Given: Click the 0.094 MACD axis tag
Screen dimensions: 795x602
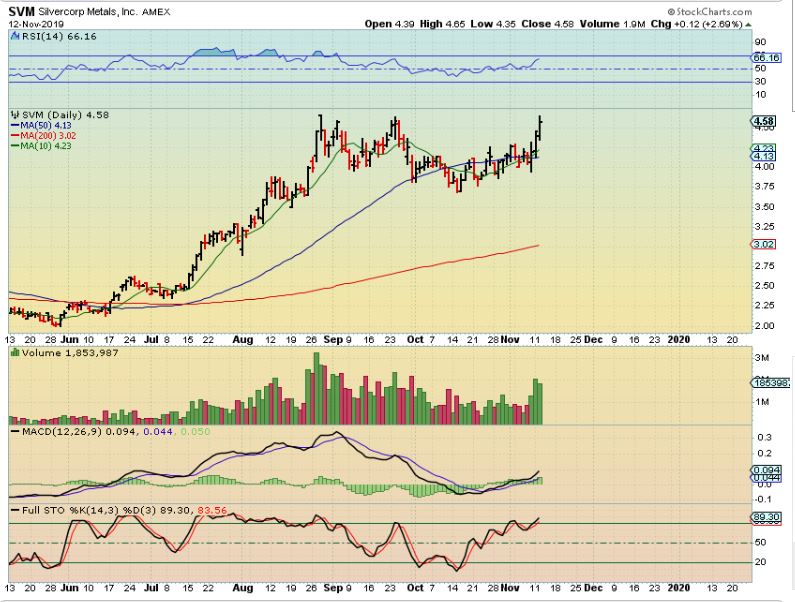Looking at the screenshot, I should [x=766, y=470].
